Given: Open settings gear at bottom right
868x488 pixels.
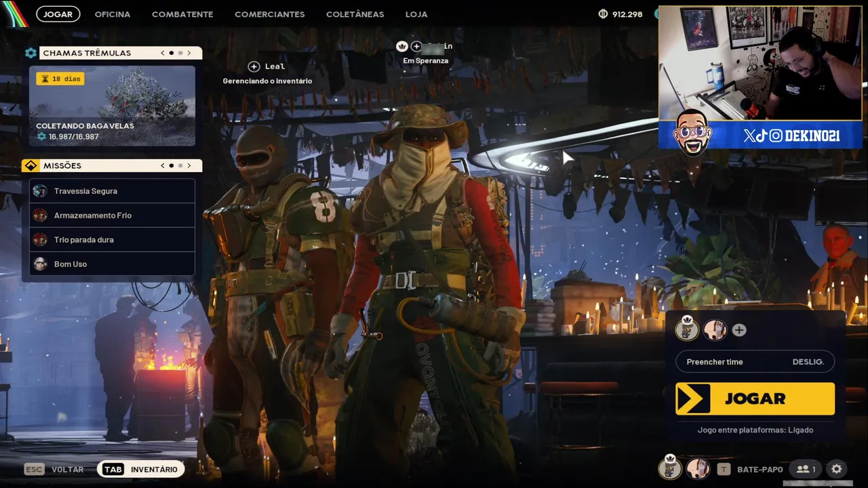Looking at the screenshot, I should pos(837,469).
